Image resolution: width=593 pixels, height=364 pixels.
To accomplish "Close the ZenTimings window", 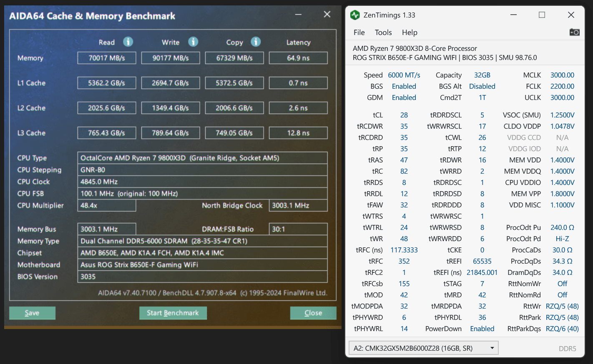I will point(571,15).
